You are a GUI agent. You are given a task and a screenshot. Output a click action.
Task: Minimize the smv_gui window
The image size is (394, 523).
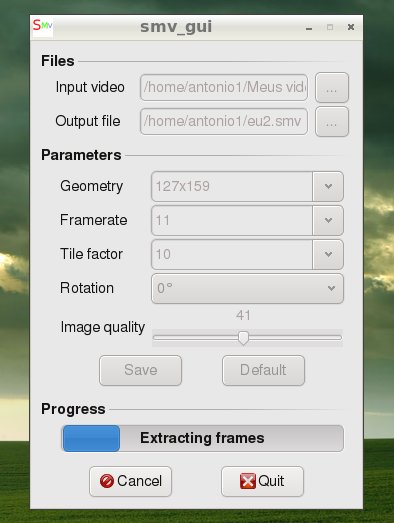tap(309, 28)
